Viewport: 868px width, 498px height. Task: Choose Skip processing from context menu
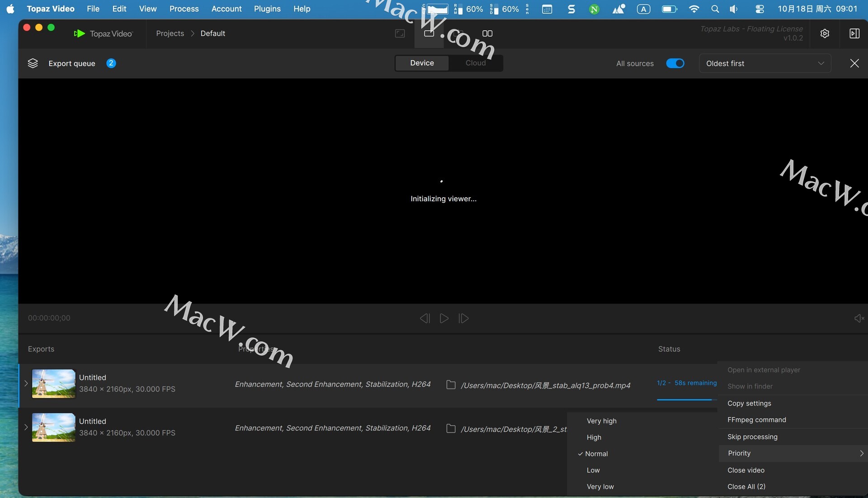click(x=752, y=437)
